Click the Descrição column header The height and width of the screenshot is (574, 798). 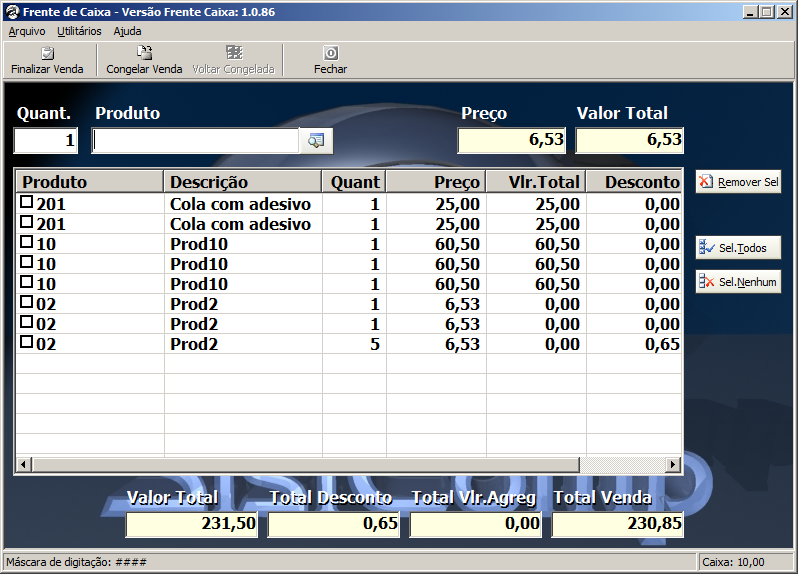[243, 182]
